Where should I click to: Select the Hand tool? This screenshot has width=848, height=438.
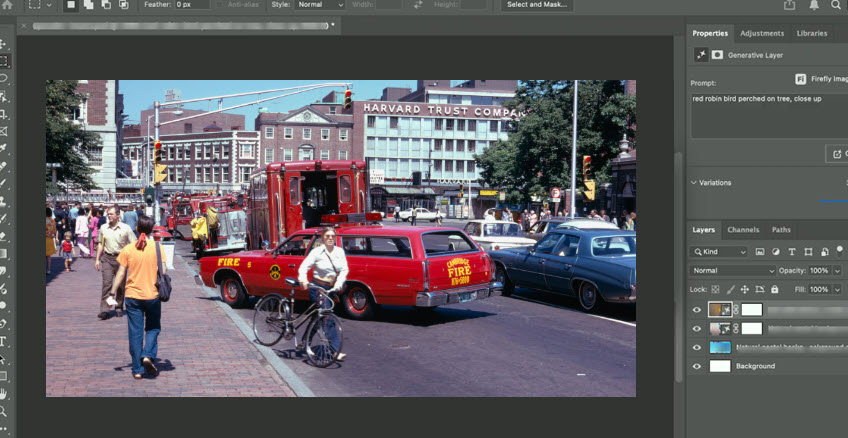(3, 394)
